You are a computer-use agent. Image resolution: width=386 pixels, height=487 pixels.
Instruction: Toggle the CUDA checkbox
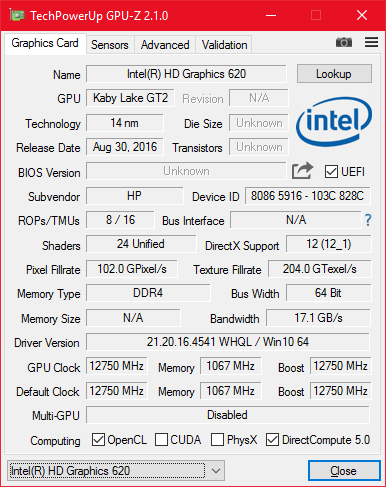point(161,440)
